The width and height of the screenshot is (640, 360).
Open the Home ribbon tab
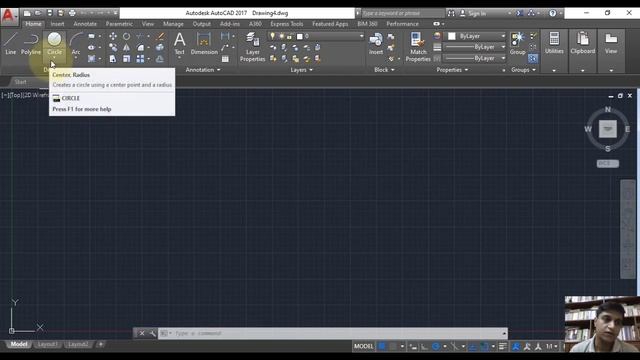tap(33, 24)
